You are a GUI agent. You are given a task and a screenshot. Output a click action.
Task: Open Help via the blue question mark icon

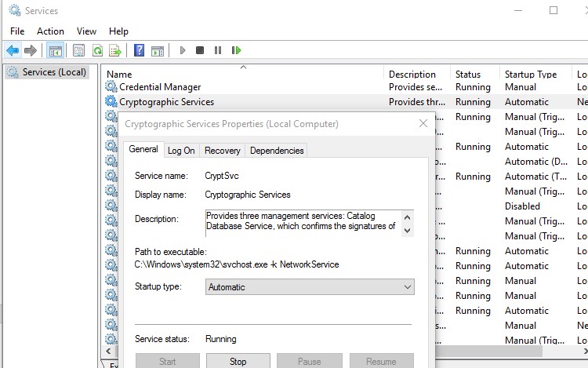139,50
